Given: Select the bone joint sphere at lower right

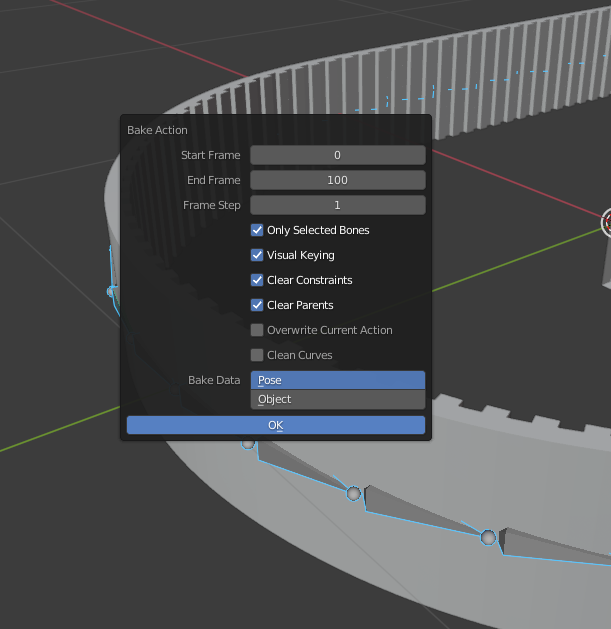Looking at the screenshot, I should [488, 537].
